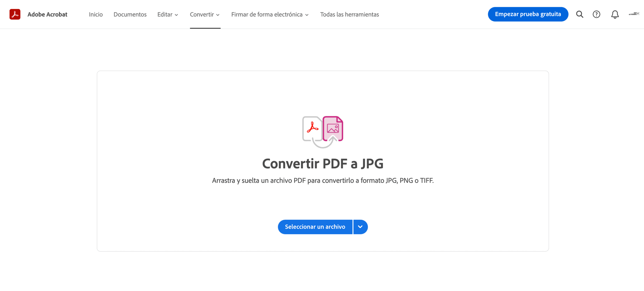Click the drag and drop instruction text
644x291 pixels.
pos(323,180)
